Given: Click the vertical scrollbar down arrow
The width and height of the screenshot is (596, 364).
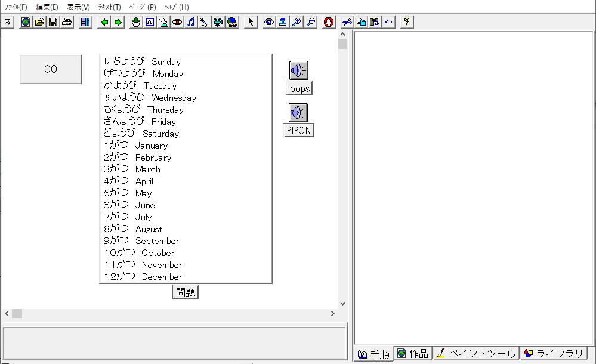Looking at the screenshot, I should coord(342,304).
